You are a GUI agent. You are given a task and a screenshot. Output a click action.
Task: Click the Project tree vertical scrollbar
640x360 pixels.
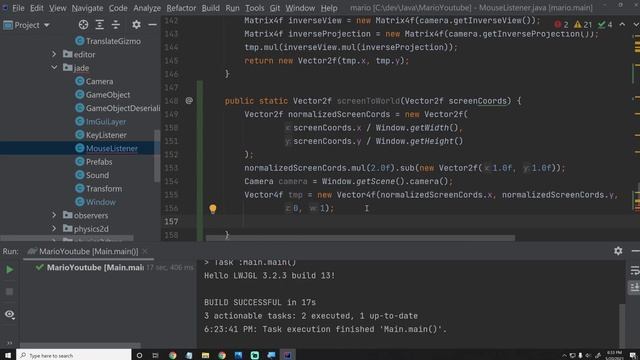(x=157, y=156)
